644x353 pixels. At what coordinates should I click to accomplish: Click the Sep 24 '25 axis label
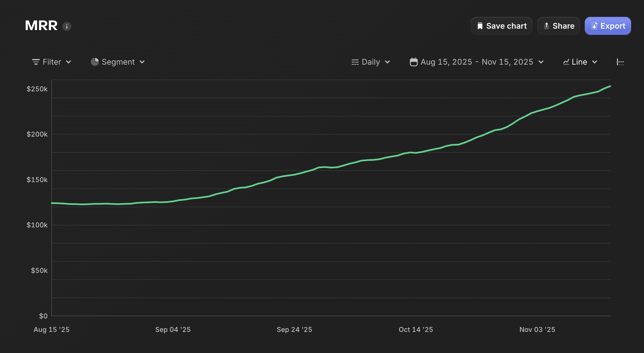(x=294, y=329)
